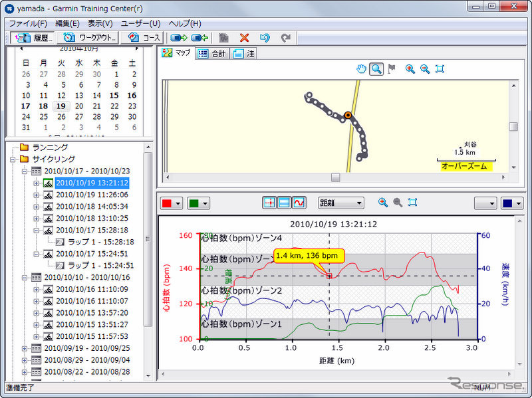This screenshot has width=532, height=398.
Task: Select October 15 in the calendar
Action: click(114, 96)
